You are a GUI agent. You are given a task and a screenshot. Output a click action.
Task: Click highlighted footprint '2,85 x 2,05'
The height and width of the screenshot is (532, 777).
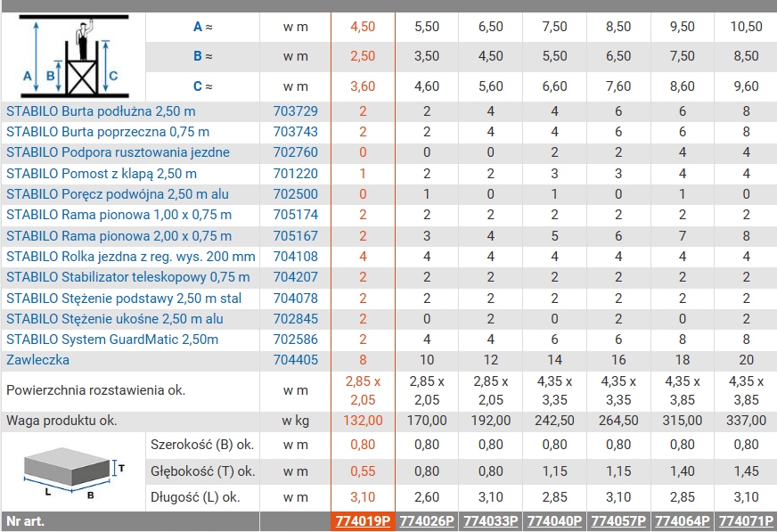click(363, 391)
